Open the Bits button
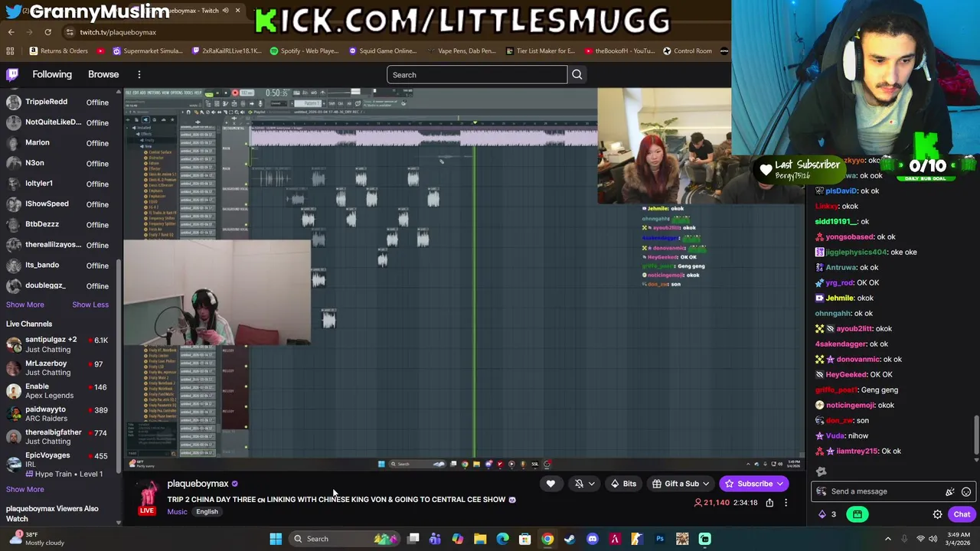This screenshot has height=551, width=980. point(623,484)
